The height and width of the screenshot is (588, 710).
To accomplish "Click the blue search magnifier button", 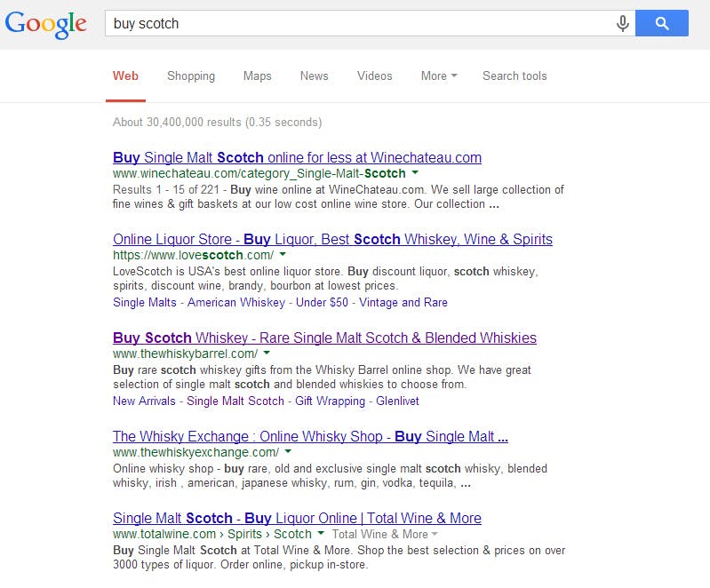I will [661, 23].
